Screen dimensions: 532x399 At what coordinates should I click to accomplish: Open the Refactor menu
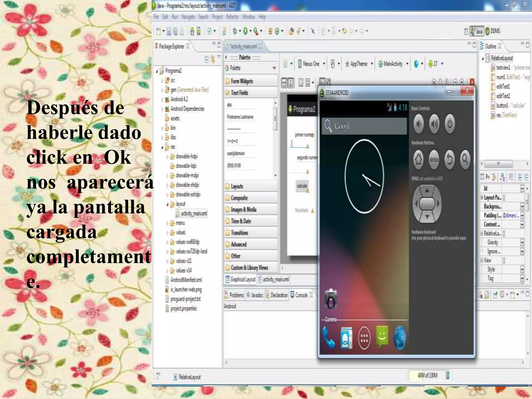coord(232,17)
